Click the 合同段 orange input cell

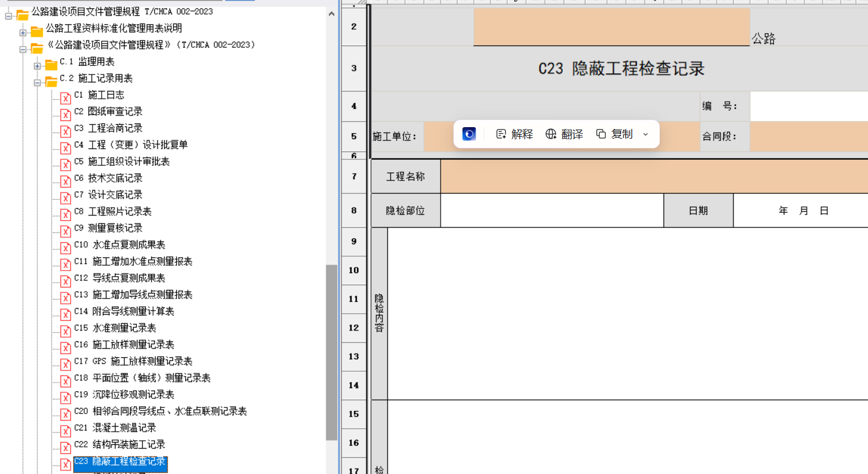coord(809,136)
